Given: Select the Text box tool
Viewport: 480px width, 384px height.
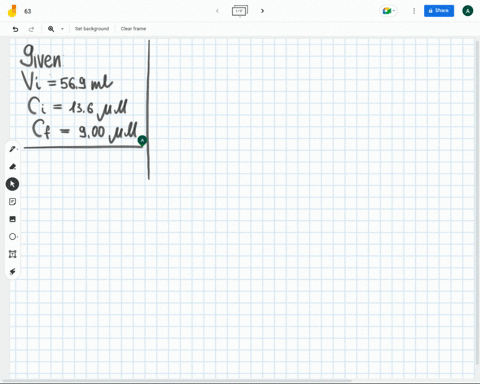Looking at the screenshot, I should [13, 254].
